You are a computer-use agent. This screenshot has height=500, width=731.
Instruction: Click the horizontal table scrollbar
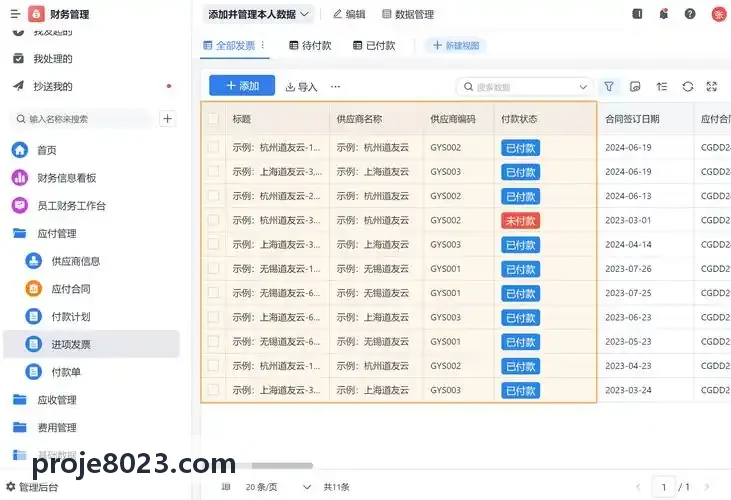pos(282,466)
